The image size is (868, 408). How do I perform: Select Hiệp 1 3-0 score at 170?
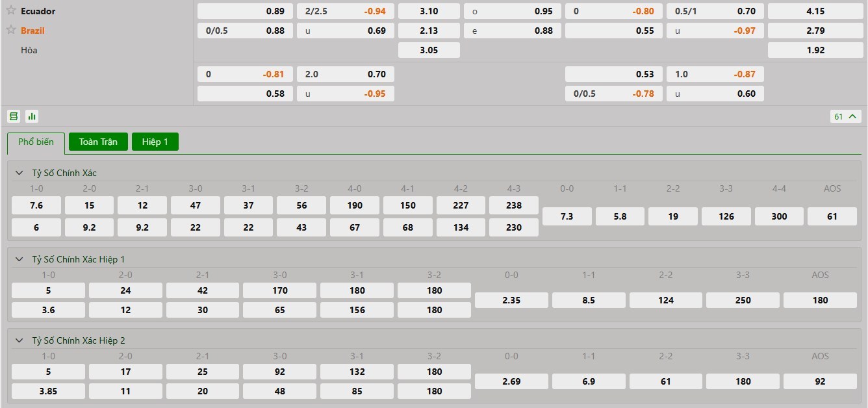point(280,290)
